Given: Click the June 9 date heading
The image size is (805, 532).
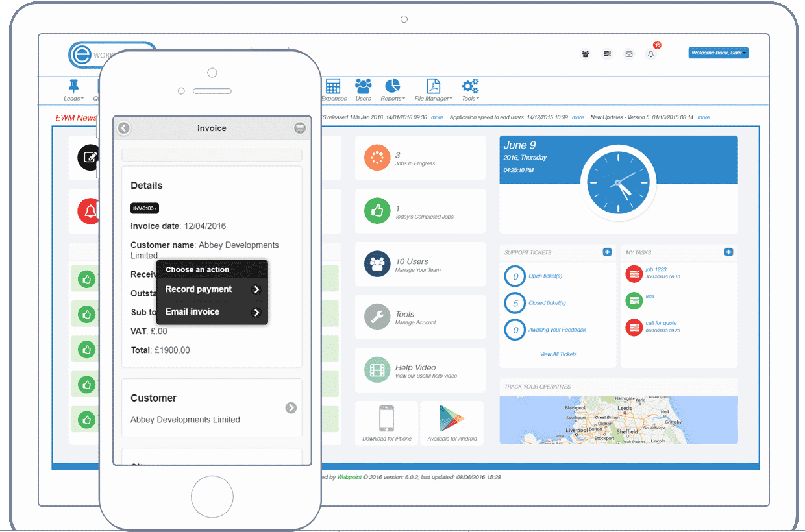Looking at the screenshot, I should point(519,145).
